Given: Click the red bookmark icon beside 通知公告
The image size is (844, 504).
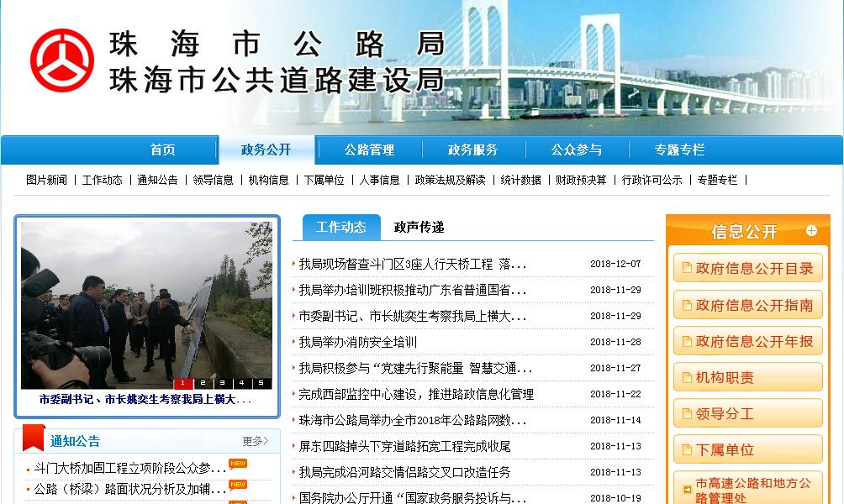Looking at the screenshot, I should pyautogui.click(x=34, y=438).
